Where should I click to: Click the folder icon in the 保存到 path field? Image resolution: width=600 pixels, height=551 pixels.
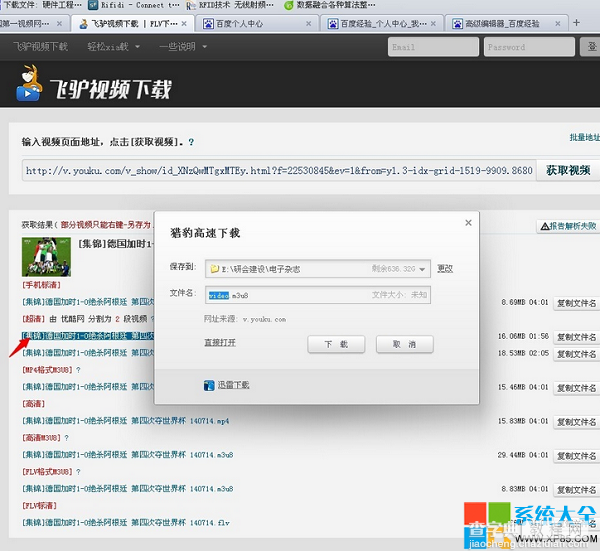pyautogui.click(x=215, y=269)
